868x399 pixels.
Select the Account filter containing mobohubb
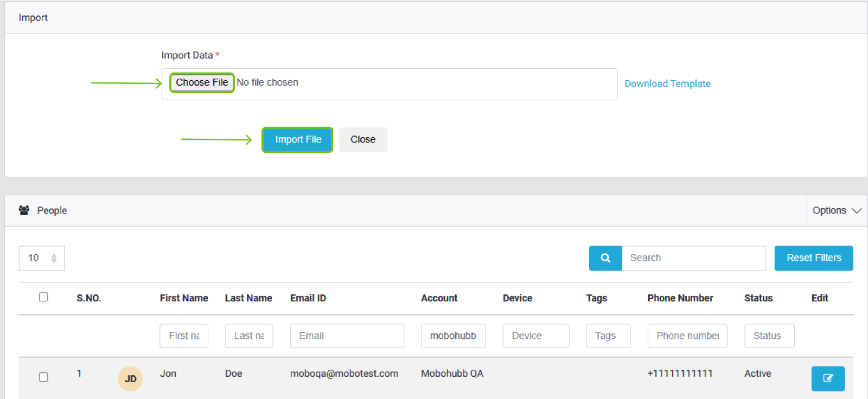pyautogui.click(x=453, y=336)
